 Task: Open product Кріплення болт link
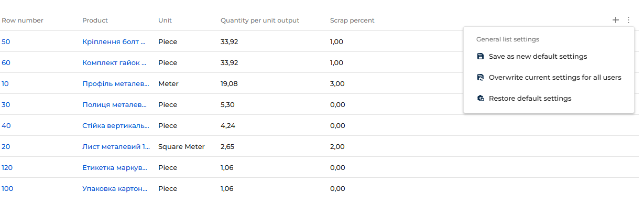[114, 41]
